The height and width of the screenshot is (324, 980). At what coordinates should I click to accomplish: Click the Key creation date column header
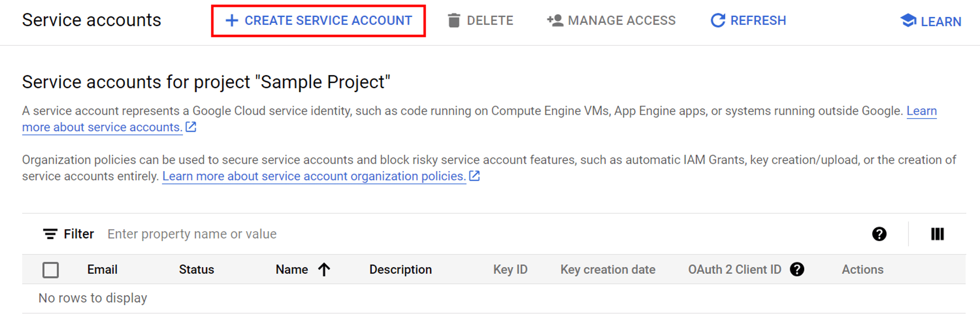[x=608, y=270]
